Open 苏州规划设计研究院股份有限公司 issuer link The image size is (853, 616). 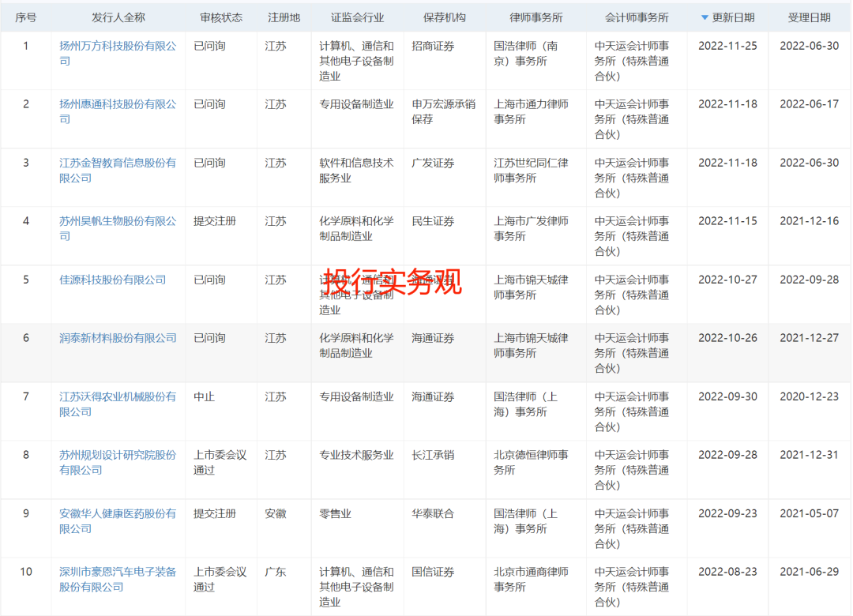tap(118, 463)
